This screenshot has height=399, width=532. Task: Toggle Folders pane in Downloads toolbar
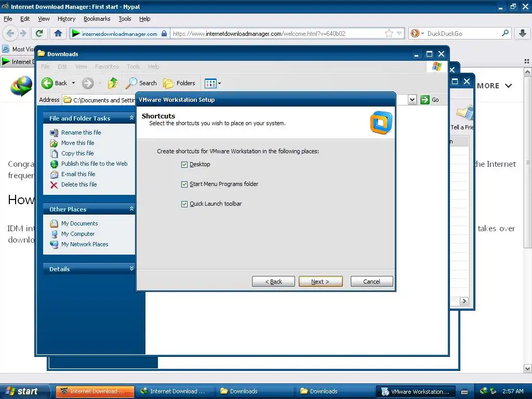(179, 83)
